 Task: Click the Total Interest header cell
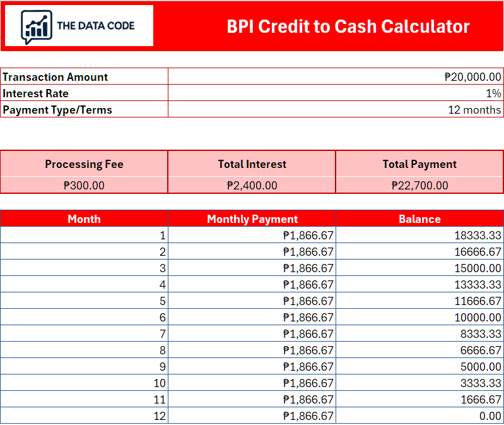[252, 164]
